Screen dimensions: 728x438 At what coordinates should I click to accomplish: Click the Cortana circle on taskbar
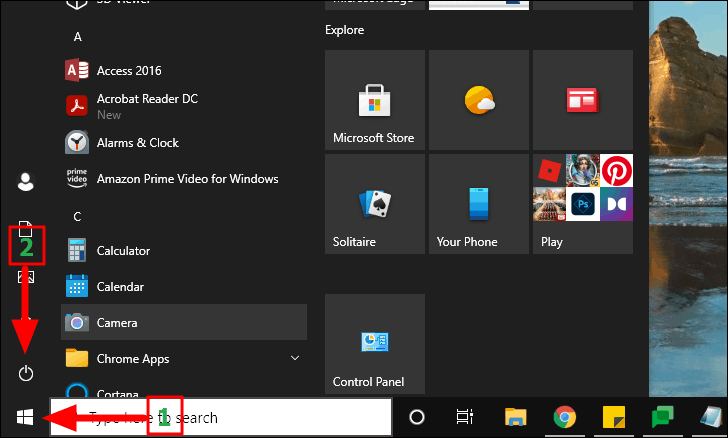point(416,417)
